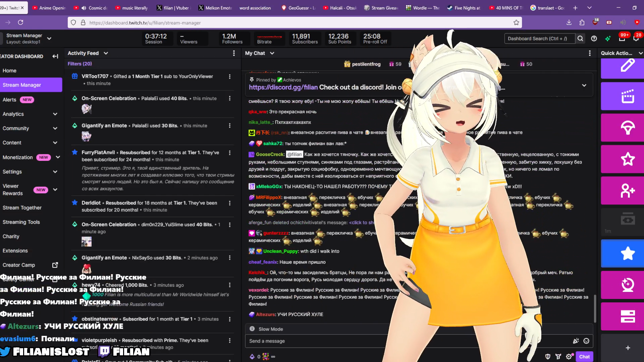Open the notifications inbox with 99+ badge
Screen dimensions: 644x362
(x=622, y=39)
